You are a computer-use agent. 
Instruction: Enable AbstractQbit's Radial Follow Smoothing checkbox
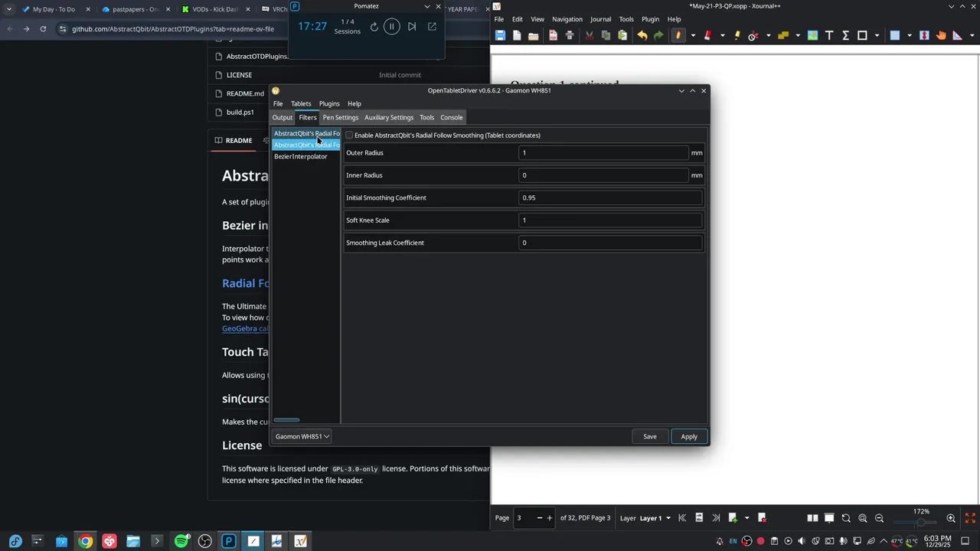pyautogui.click(x=349, y=135)
